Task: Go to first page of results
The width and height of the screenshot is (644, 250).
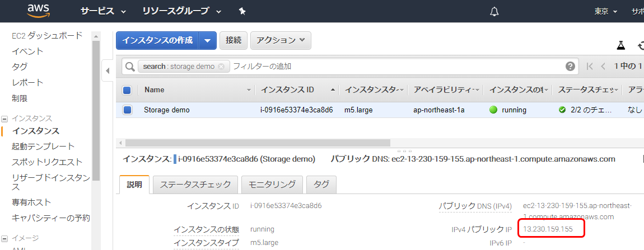Action: (x=590, y=67)
